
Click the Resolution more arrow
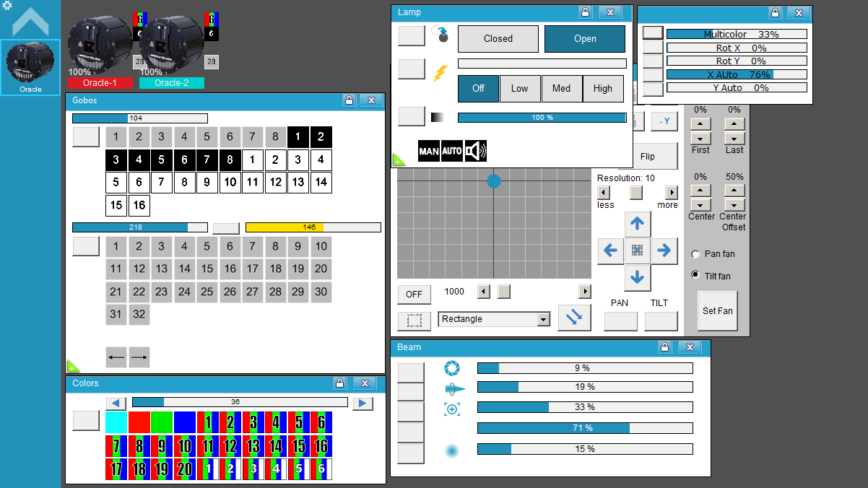(x=672, y=193)
